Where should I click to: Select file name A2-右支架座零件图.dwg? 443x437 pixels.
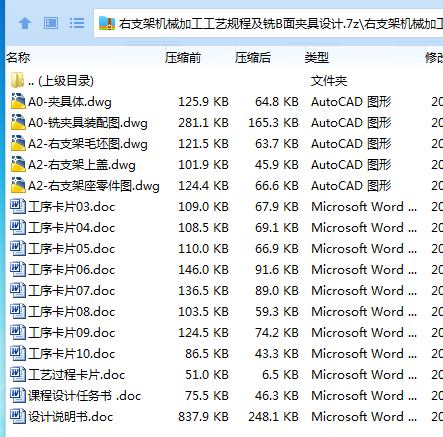94,186
